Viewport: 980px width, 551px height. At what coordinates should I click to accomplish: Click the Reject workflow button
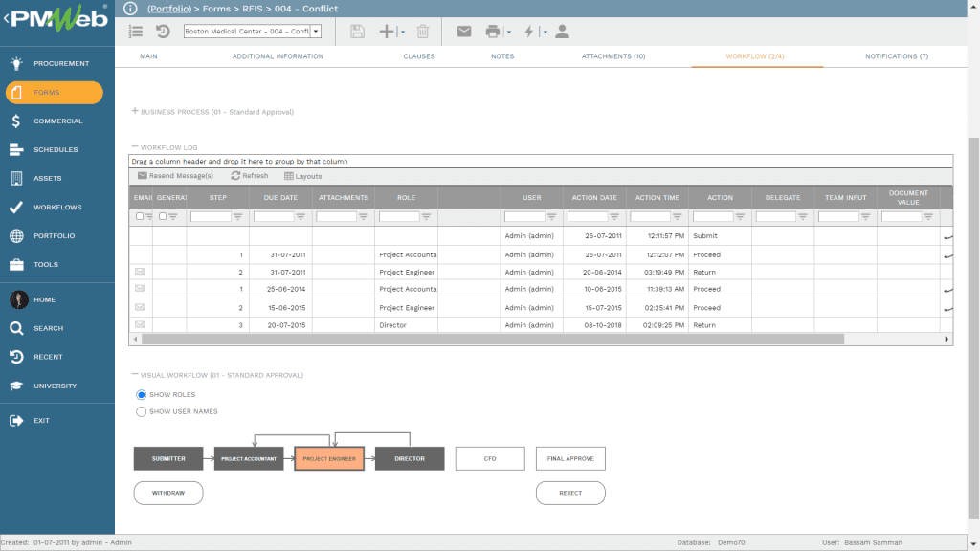(570, 493)
